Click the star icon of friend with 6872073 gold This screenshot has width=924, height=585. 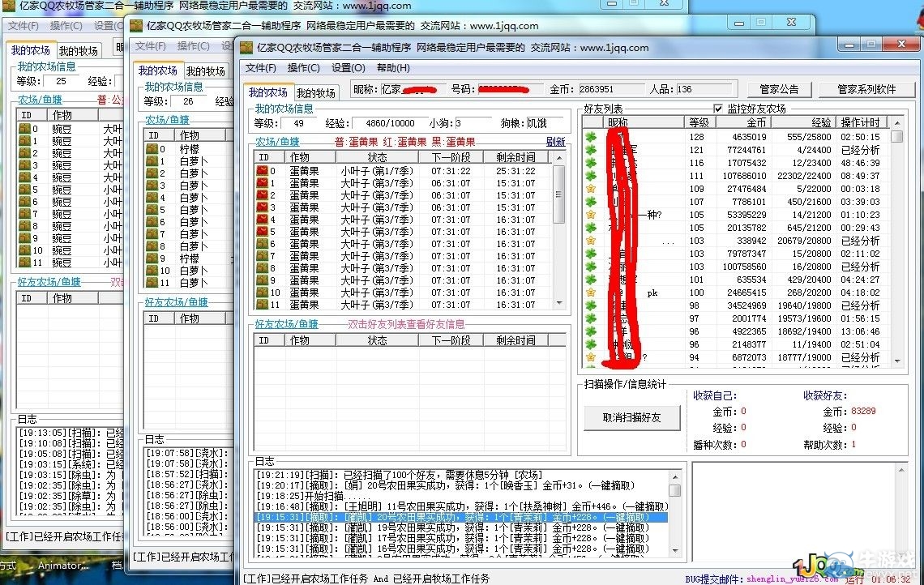[591, 357]
